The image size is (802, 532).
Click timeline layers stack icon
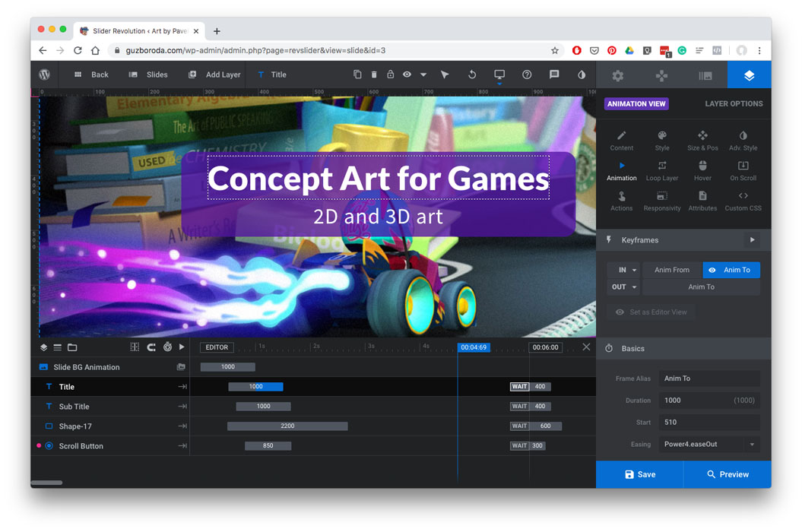[x=43, y=347]
